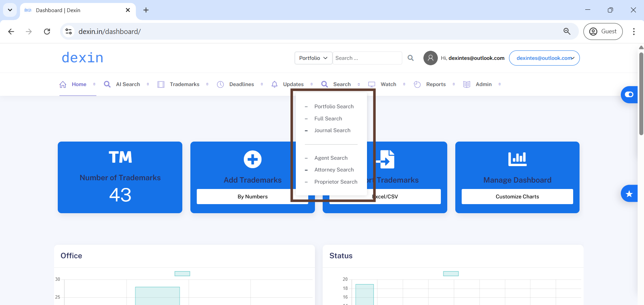Open Admin via the book icon
644x305 pixels.
[x=466, y=84]
